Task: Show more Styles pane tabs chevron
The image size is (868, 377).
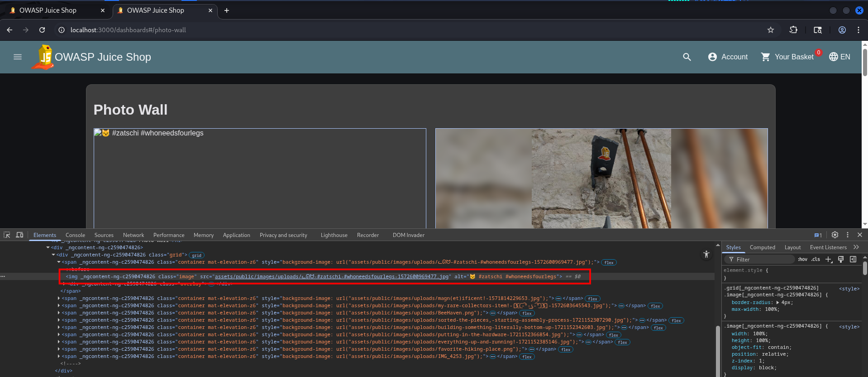Action: click(x=856, y=247)
